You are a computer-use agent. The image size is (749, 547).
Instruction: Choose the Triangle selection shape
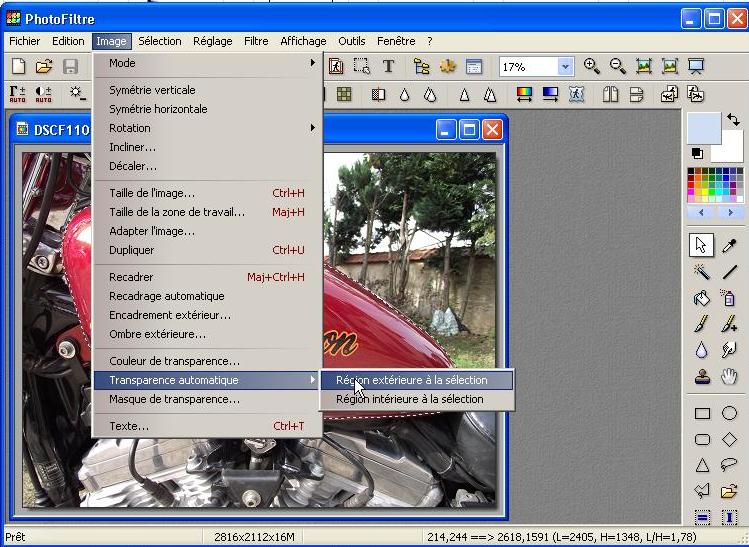(x=702, y=465)
